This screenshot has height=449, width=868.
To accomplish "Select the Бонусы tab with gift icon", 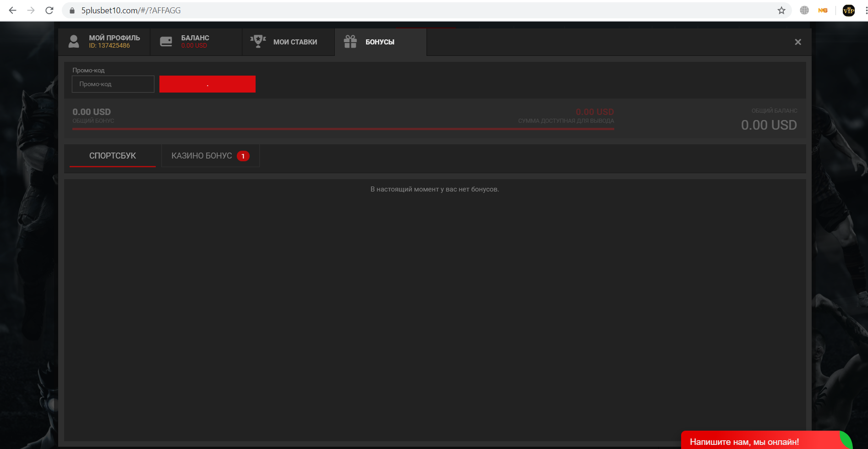I will pyautogui.click(x=380, y=42).
